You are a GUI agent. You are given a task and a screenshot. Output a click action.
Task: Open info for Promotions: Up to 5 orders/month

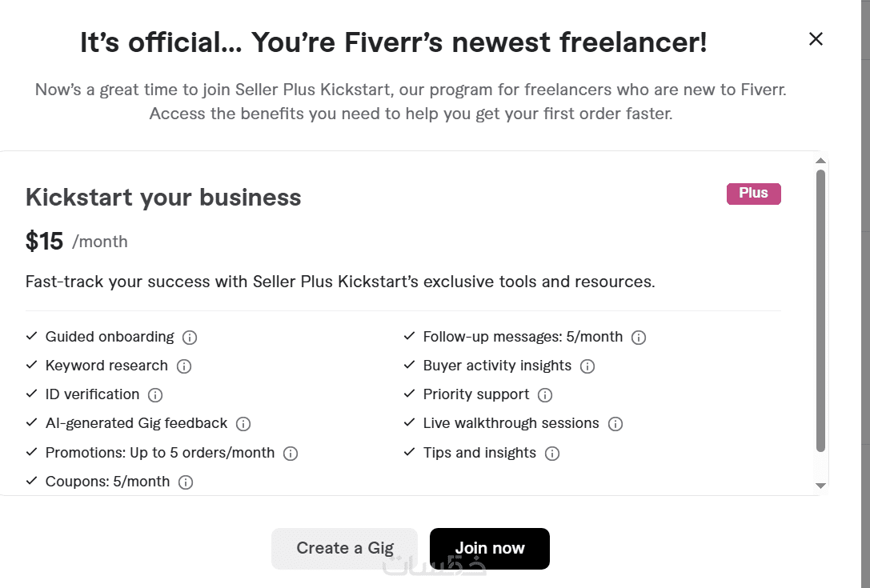click(x=291, y=454)
